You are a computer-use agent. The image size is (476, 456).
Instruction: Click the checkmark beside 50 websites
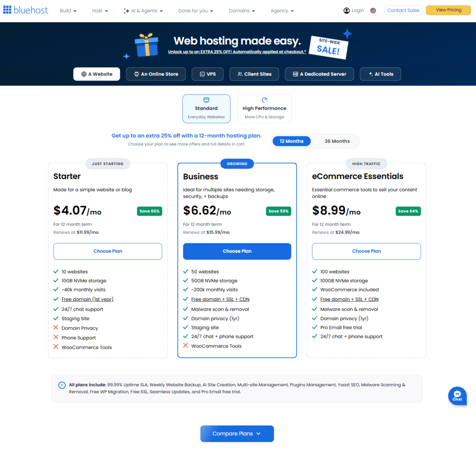click(x=185, y=271)
